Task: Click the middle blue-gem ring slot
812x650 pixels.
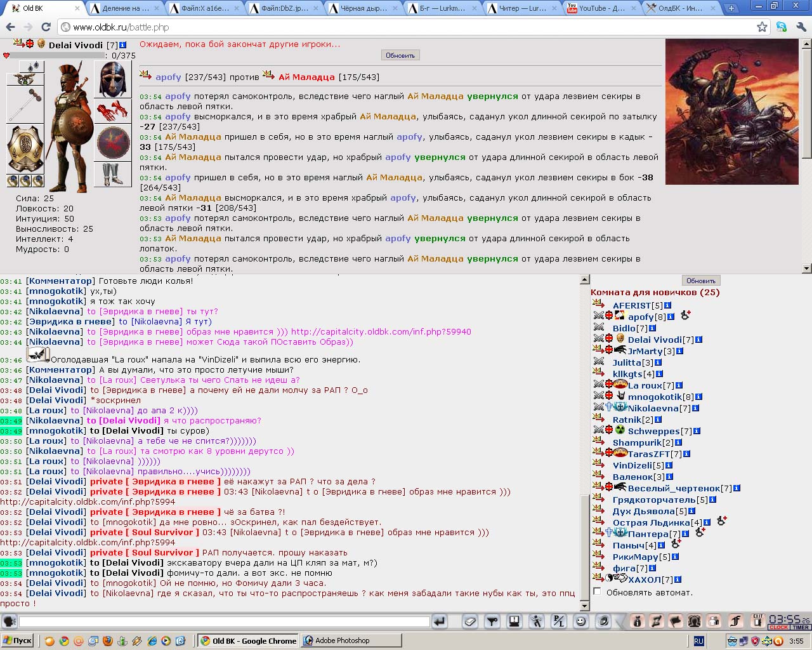Action: pos(25,181)
